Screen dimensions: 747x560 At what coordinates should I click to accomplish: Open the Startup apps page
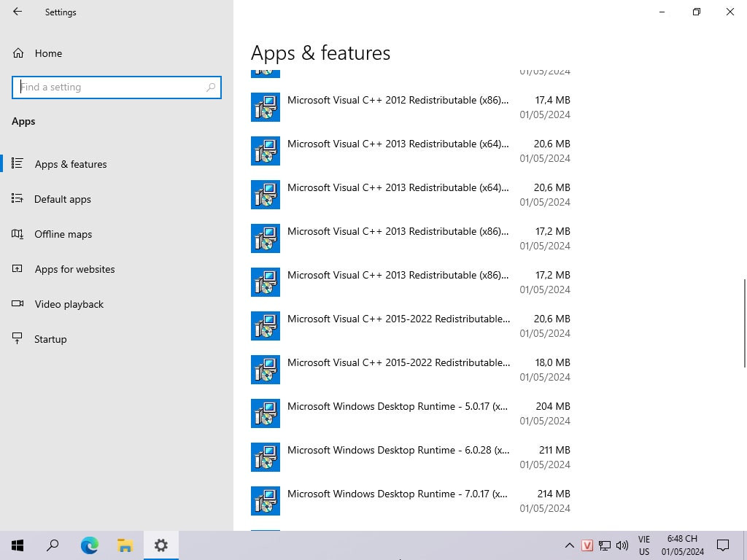[x=50, y=339]
